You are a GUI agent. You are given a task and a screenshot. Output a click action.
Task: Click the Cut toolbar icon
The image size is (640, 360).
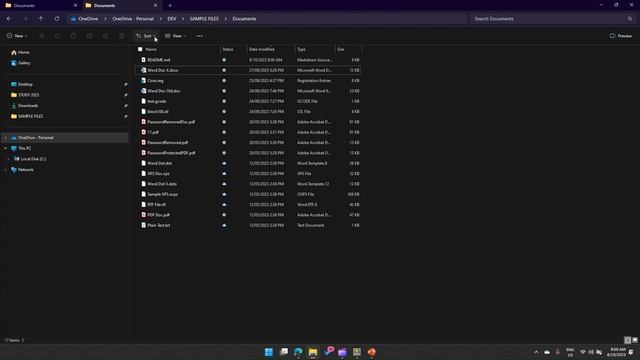pyautogui.click(x=41, y=36)
